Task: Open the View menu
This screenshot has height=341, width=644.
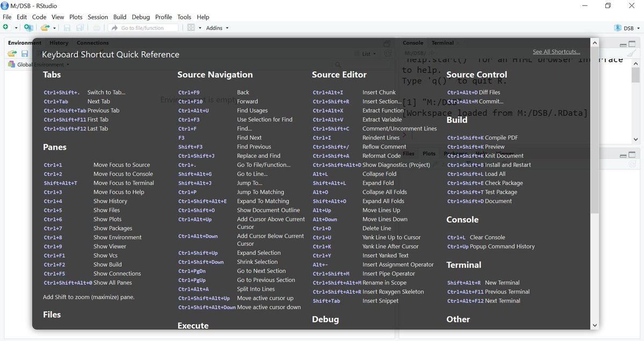Action: coord(58,17)
